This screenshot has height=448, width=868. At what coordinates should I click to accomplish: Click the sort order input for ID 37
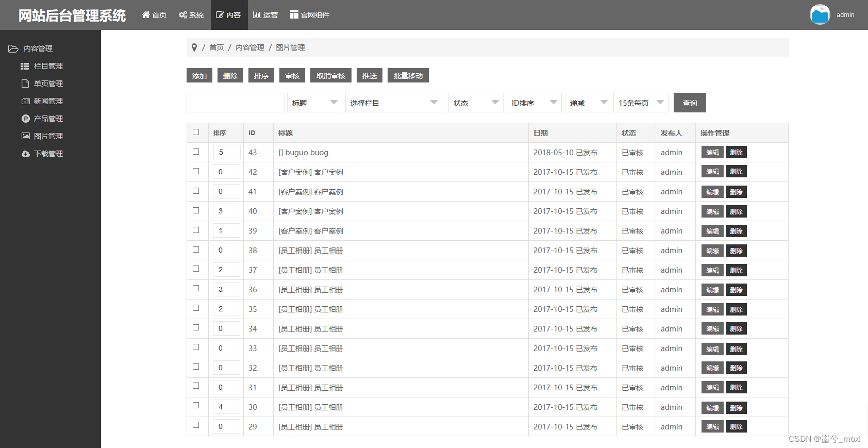(227, 270)
